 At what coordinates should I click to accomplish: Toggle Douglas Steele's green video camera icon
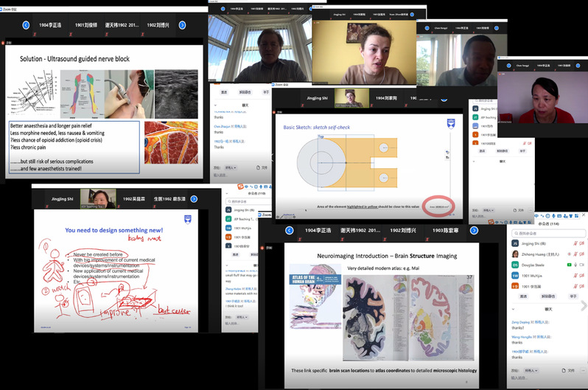tap(569, 264)
